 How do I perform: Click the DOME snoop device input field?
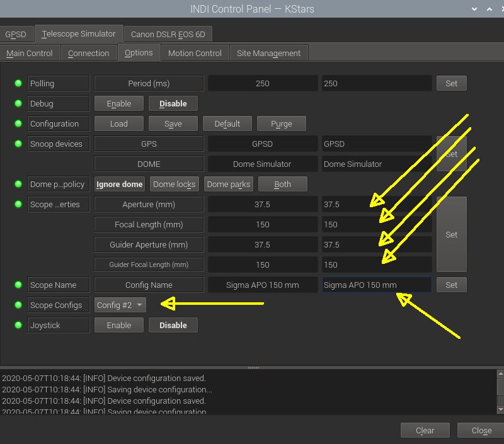pyautogui.click(x=377, y=164)
